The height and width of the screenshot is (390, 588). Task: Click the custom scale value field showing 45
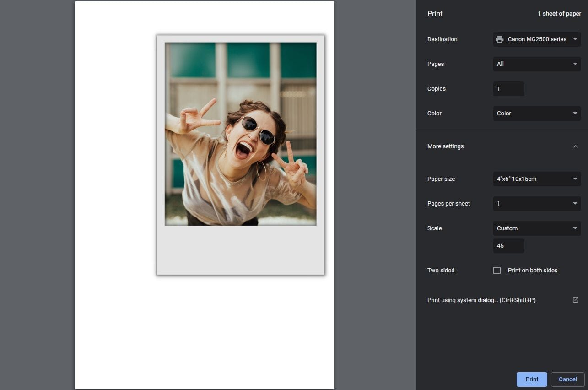(x=508, y=246)
